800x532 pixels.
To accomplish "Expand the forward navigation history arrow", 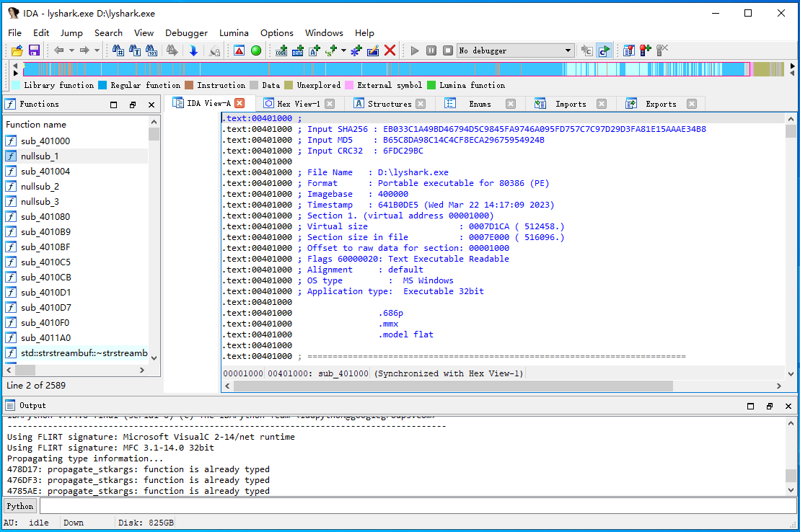I will [97, 50].
